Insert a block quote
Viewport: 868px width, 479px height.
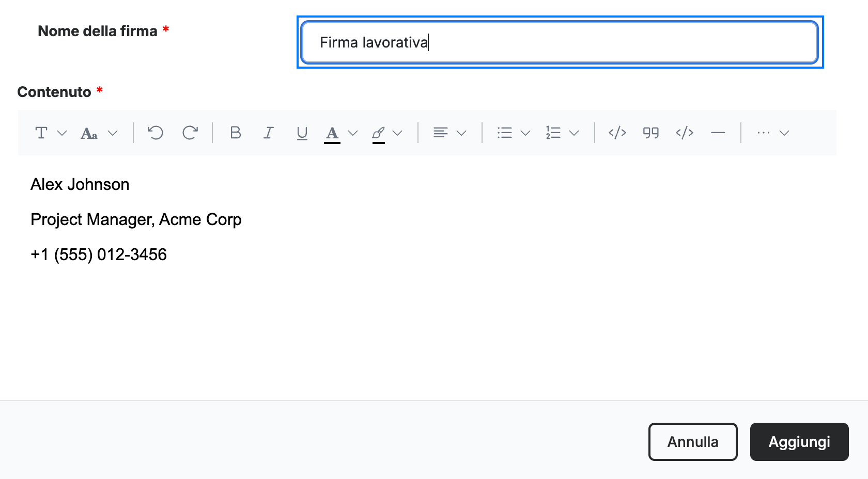[651, 133]
